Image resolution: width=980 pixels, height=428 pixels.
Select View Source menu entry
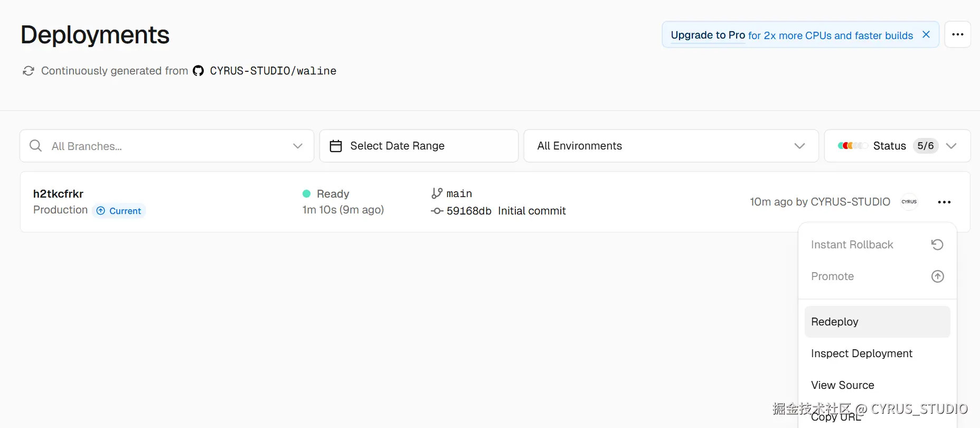click(x=878, y=385)
